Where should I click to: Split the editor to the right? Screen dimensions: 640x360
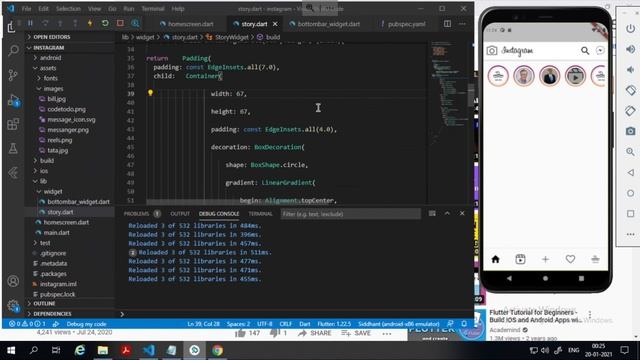click(x=447, y=24)
